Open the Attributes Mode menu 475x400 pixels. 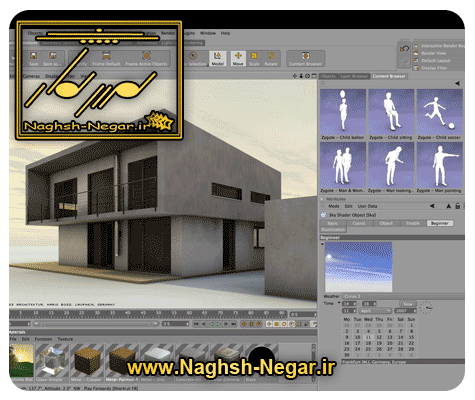(334, 206)
